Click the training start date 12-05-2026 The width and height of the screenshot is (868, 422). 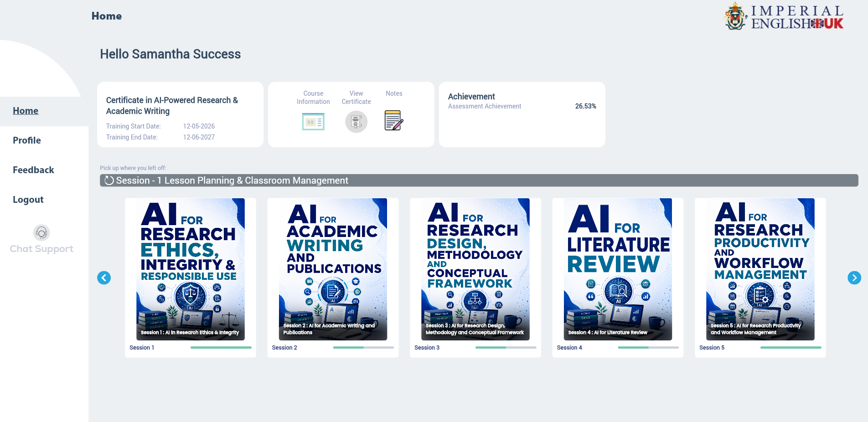[199, 126]
